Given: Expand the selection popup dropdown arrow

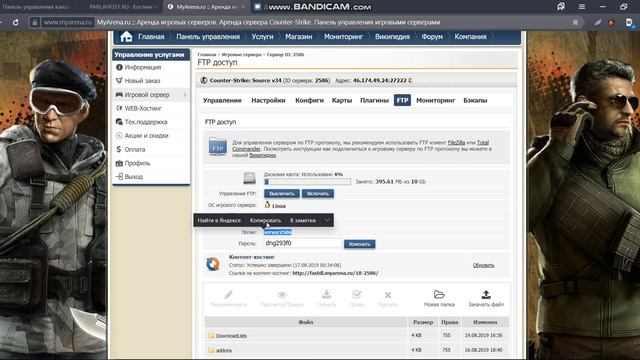Looking at the screenshot, I should (x=327, y=220).
